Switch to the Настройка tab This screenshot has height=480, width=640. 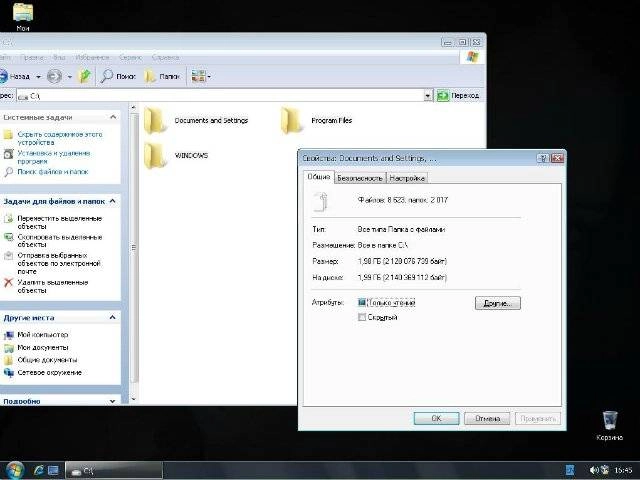(407, 178)
